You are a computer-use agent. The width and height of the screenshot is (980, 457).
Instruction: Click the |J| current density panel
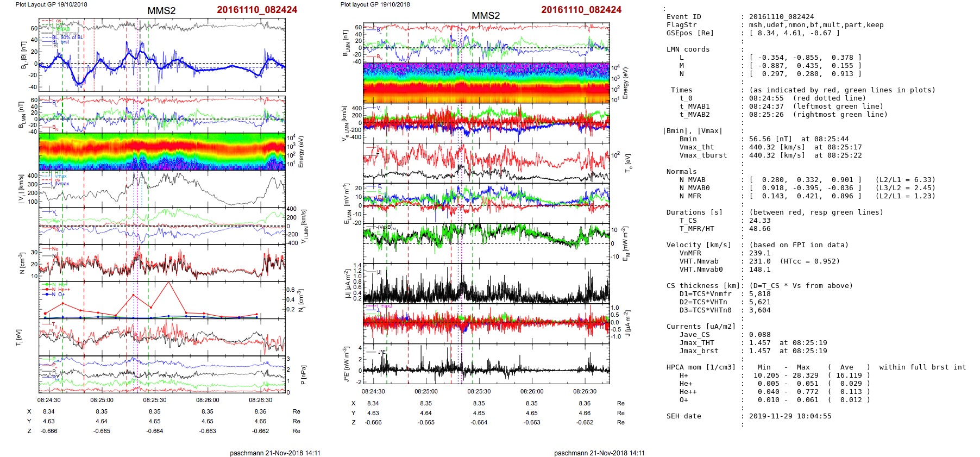(x=486, y=283)
